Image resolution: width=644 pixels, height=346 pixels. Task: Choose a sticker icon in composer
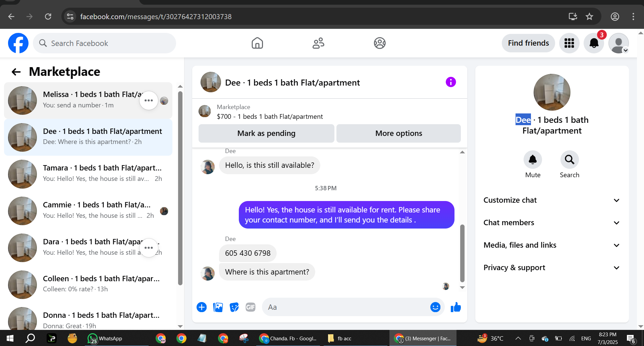pos(234,307)
